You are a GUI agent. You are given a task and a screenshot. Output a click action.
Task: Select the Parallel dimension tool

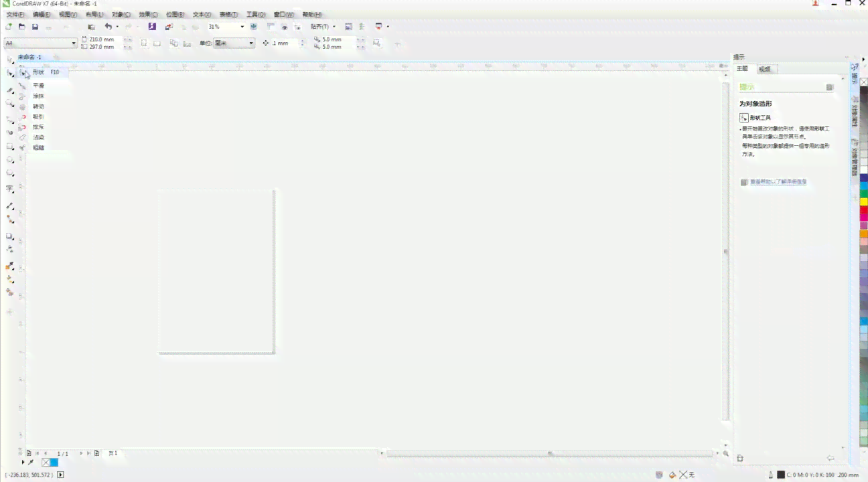click(10, 206)
